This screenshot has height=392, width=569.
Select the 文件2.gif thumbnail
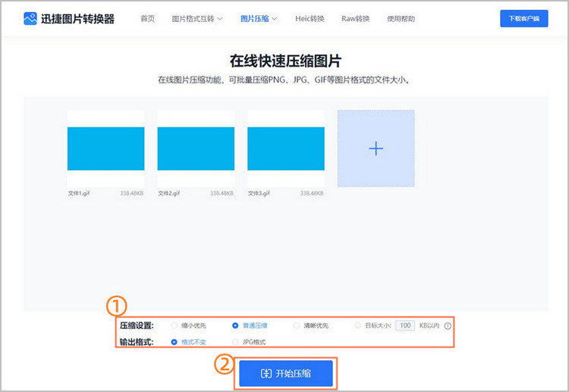[196, 149]
